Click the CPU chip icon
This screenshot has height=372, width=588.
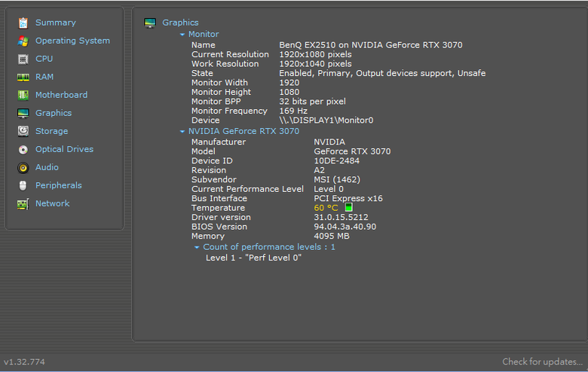pos(23,59)
